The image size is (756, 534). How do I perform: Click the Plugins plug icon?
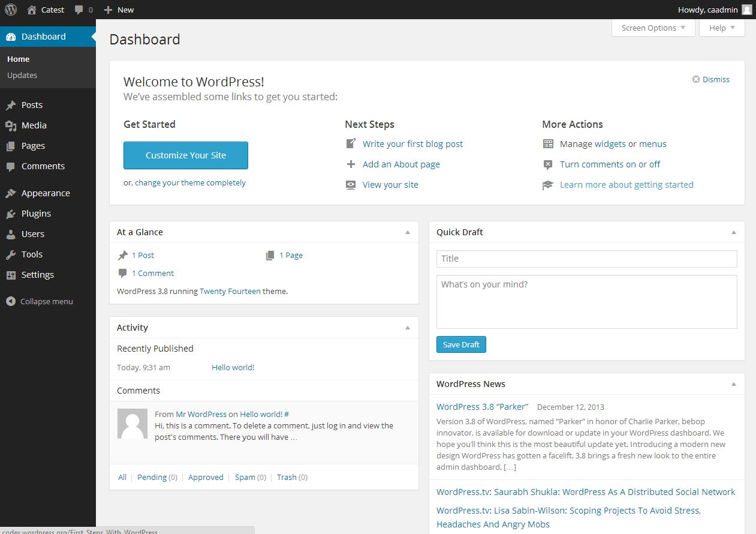[x=11, y=214]
